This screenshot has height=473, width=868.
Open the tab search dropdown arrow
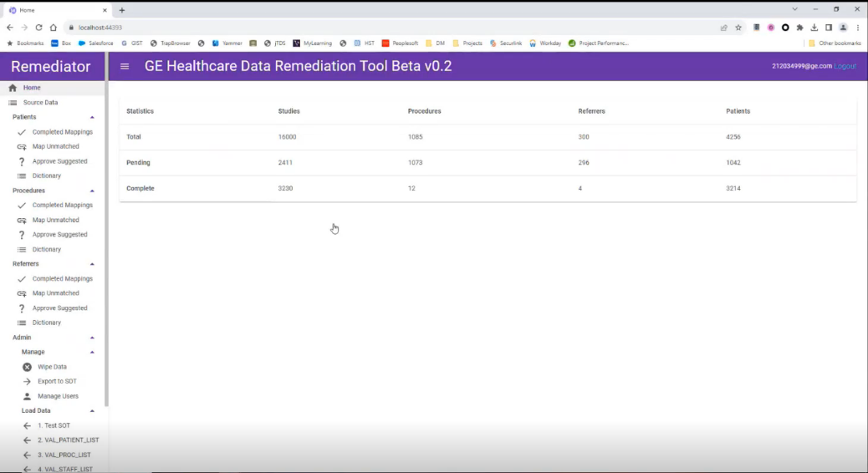[795, 9]
